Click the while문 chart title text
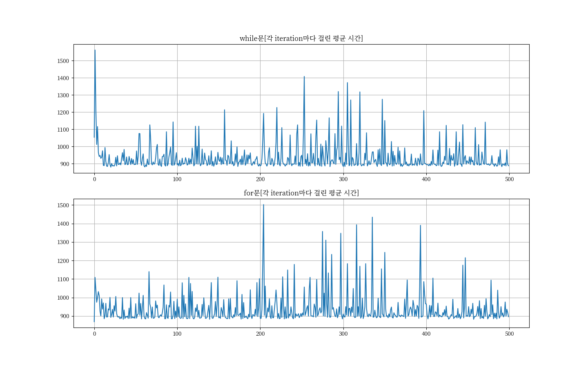The width and height of the screenshot is (588, 368). (x=301, y=38)
